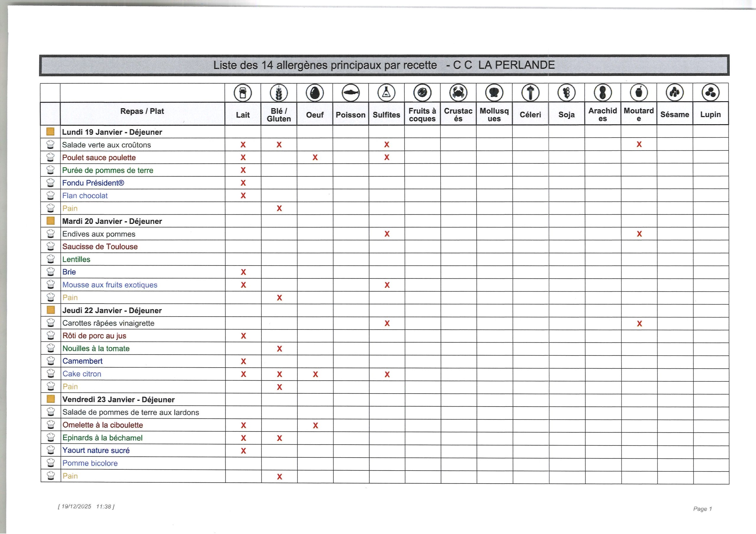This screenshot has width=756, height=534.
Task: Click the egg allergen icon
Action: [x=315, y=93]
